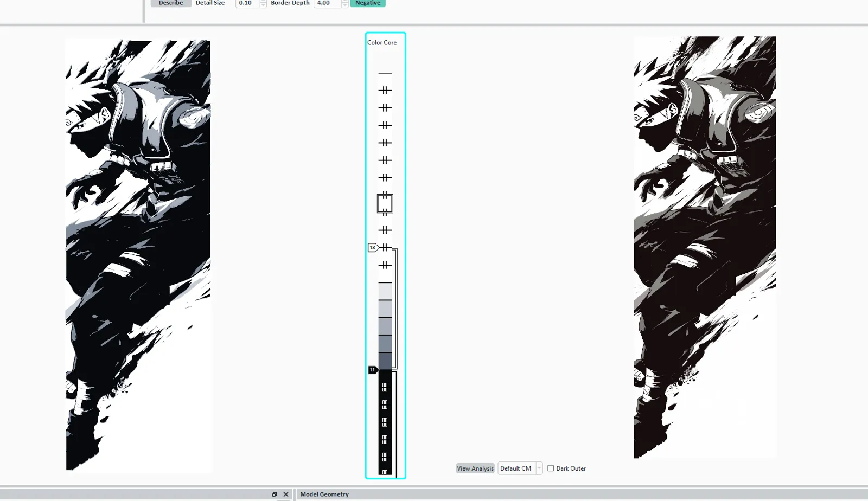Decrease Detail Size with the stepper arrow
Viewport: 868px width, 501px height.
(263, 5)
